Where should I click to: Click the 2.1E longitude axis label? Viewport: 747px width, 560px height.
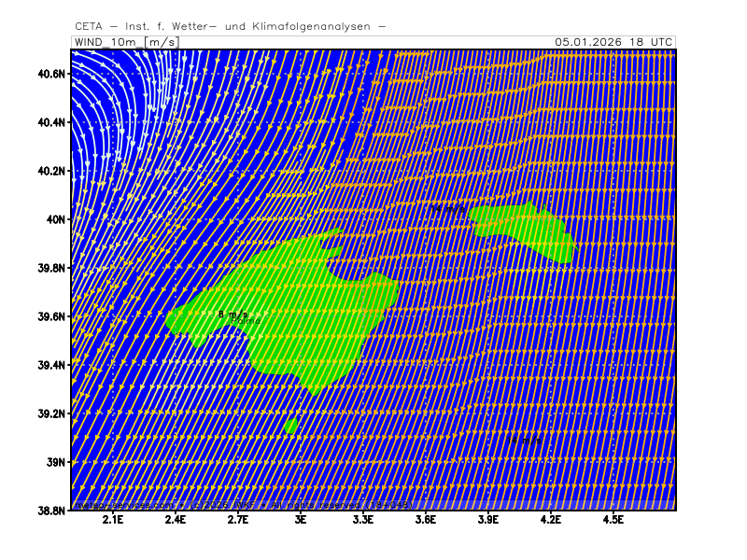pos(113,521)
